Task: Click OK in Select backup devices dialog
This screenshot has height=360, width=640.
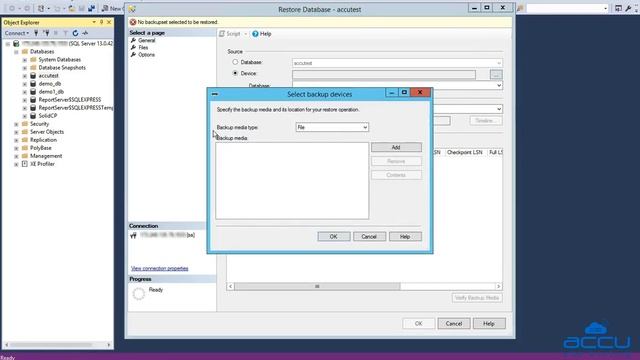Action: pyautogui.click(x=333, y=237)
